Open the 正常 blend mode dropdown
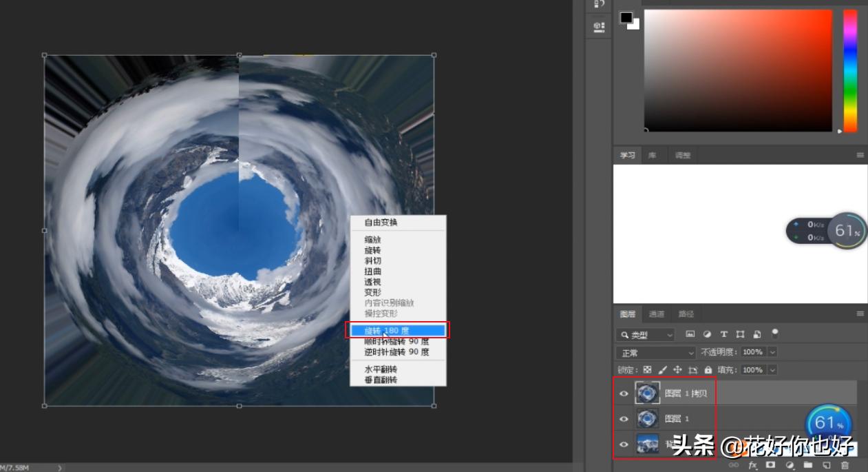 (657, 353)
